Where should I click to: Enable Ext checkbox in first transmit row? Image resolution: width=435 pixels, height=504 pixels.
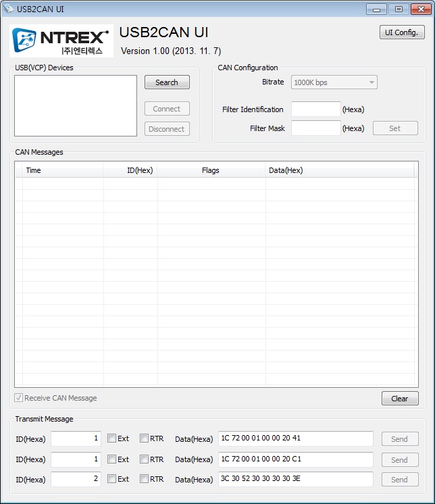(111, 438)
